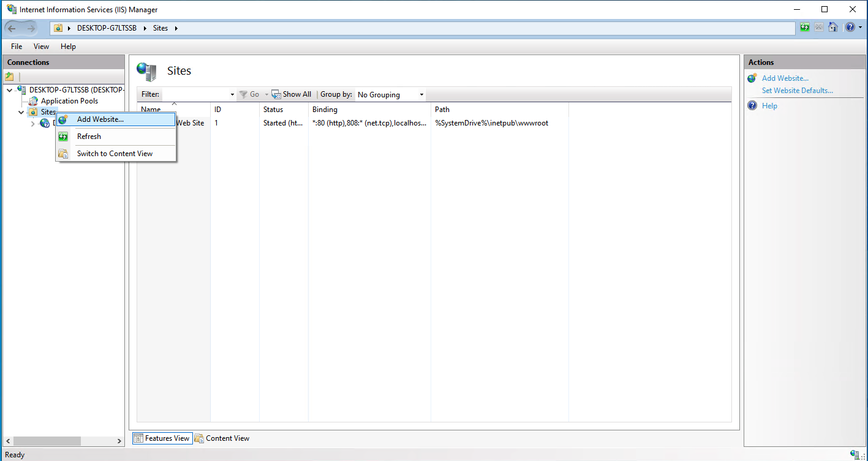The image size is (868, 461).
Task: Click the IIS Manager title bar app icon
Action: (12, 9)
